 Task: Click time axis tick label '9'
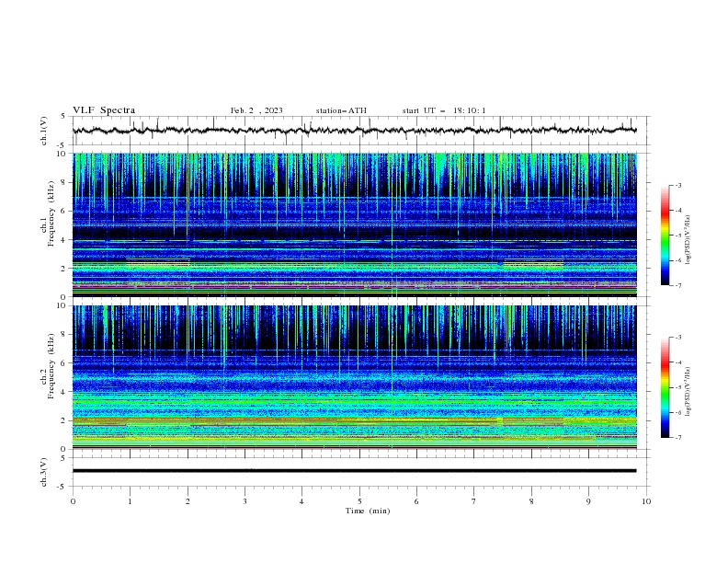point(588,501)
